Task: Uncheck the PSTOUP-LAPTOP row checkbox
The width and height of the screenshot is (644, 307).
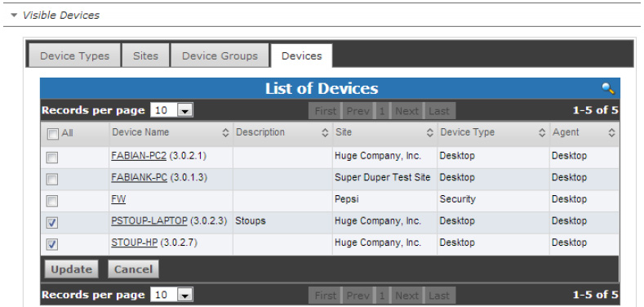Action: [x=52, y=223]
